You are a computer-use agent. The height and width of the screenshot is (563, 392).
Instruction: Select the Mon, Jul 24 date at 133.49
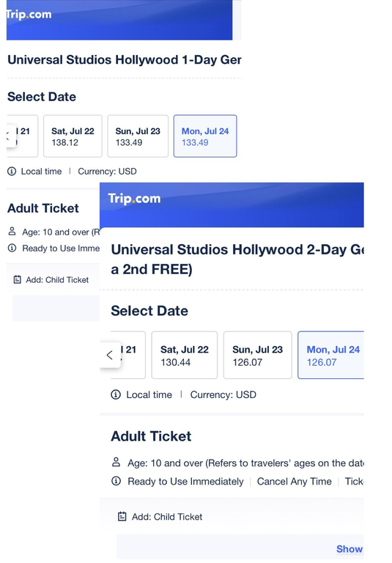205,136
